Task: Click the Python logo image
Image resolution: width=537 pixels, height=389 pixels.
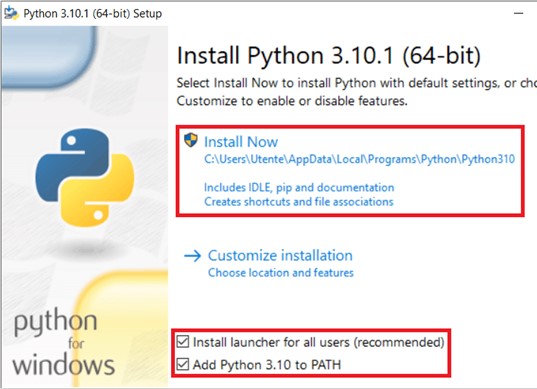Action: coord(85,177)
